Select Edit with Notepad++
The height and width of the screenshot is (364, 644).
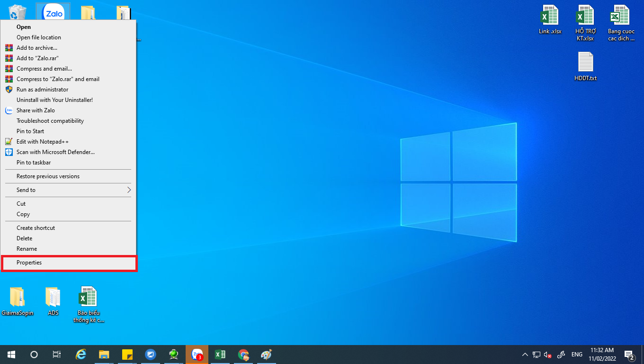(x=68, y=142)
